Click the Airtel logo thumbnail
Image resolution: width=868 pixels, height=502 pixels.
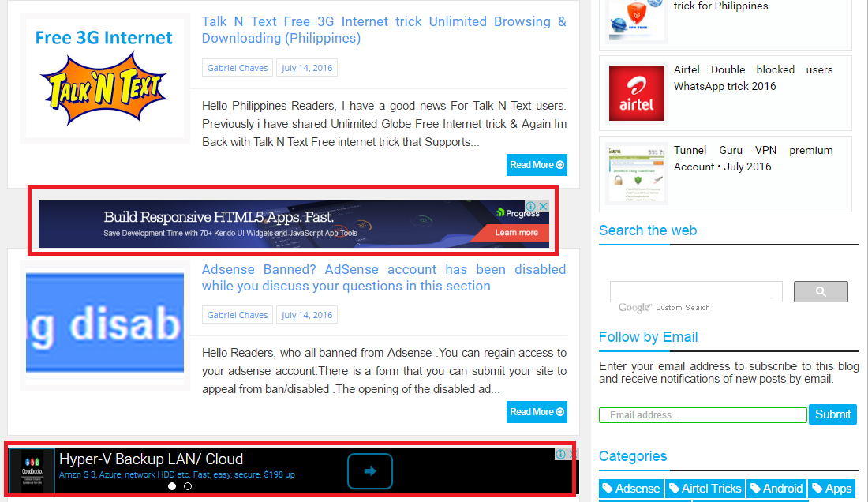(637, 93)
